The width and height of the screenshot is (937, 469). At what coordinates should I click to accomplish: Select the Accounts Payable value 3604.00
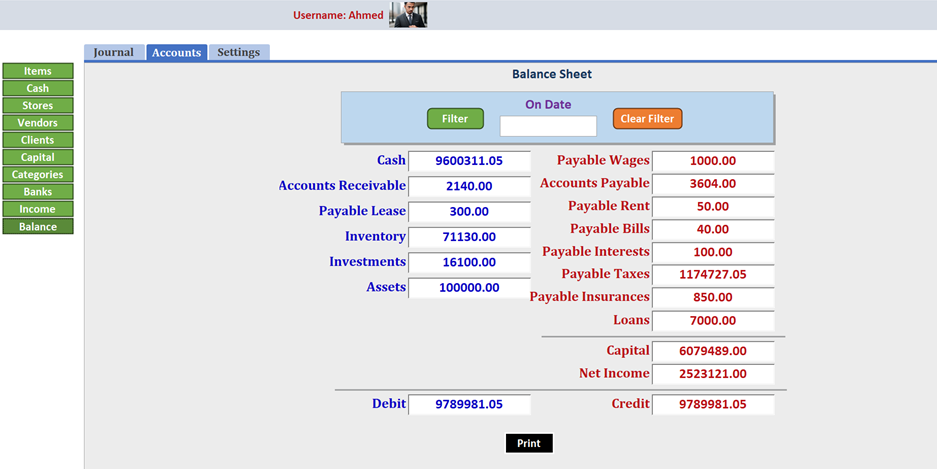tap(713, 184)
